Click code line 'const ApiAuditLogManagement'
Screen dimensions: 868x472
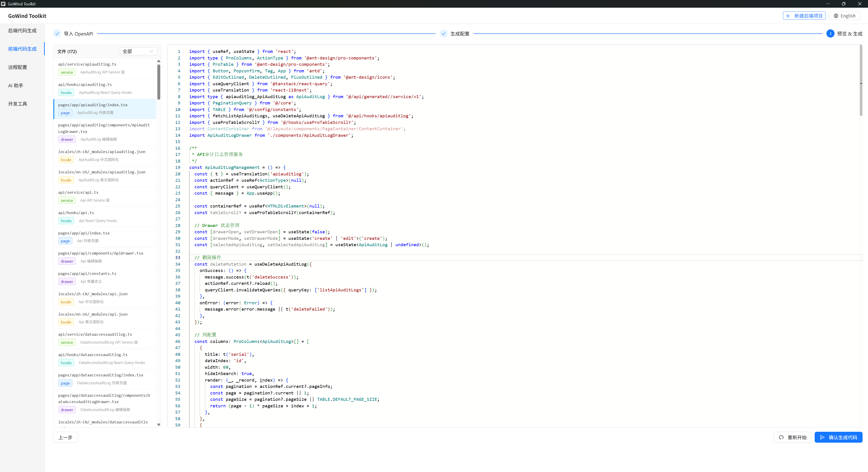(238, 168)
